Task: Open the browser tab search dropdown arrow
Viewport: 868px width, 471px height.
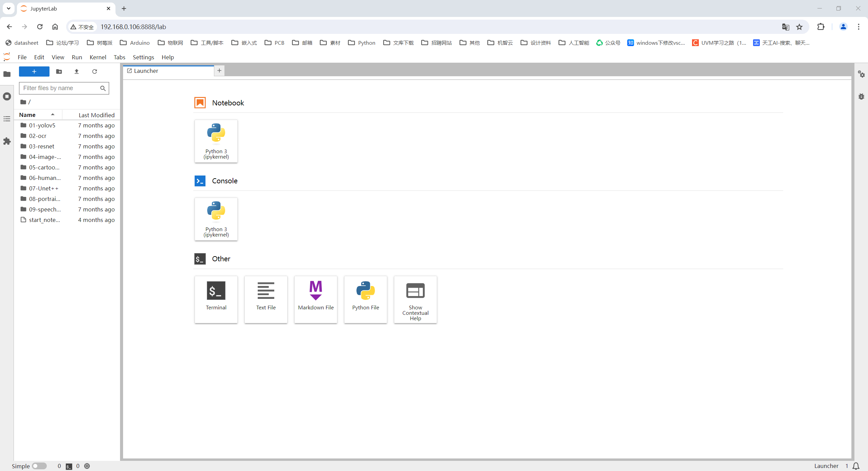Action: (x=8, y=8)
